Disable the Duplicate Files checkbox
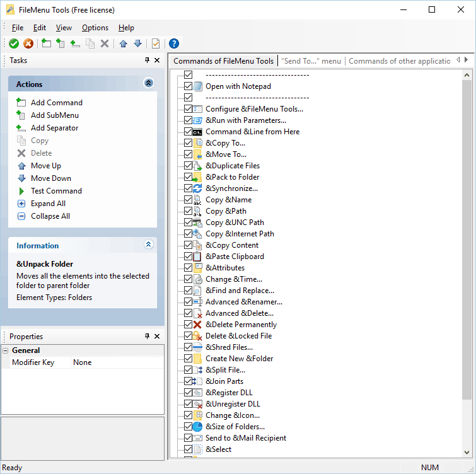The image size is (476, 474). [189, 165]
